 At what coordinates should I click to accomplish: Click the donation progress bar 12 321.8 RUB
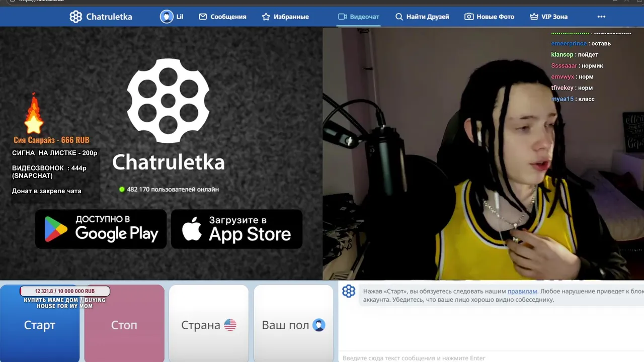point(65,291)
